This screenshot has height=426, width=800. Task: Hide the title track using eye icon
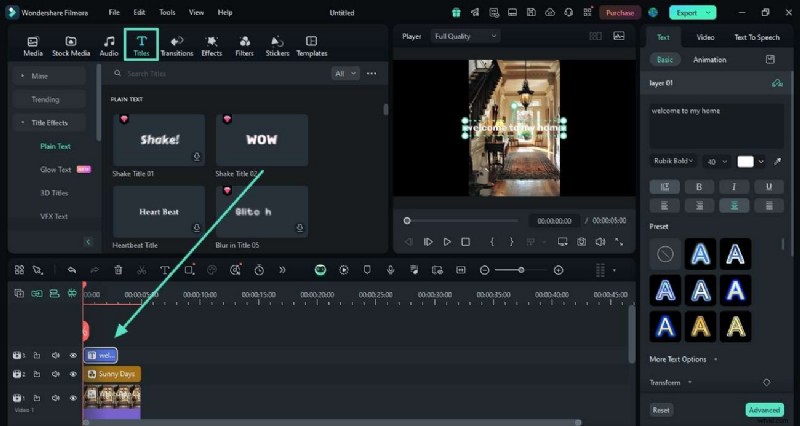pyautogui.click(x=73, y=355)
